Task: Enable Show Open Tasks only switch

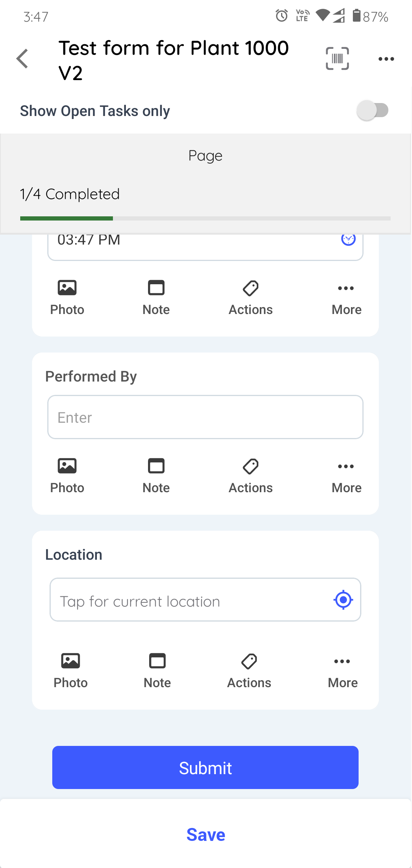Action: [372, 111]
